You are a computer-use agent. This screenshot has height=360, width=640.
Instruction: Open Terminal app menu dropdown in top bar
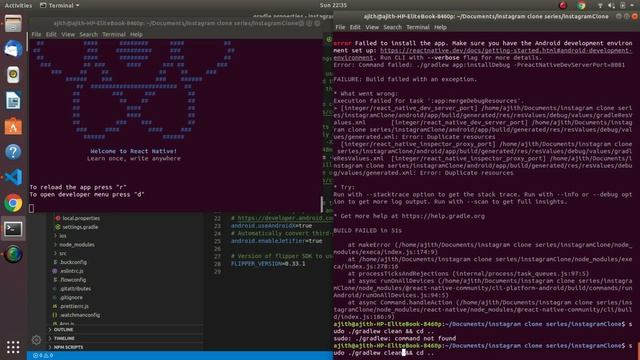click(60, 5)
